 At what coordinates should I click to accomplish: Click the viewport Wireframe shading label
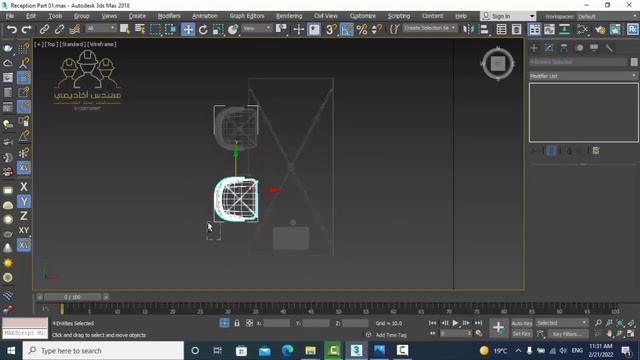(x=102, y=44)
